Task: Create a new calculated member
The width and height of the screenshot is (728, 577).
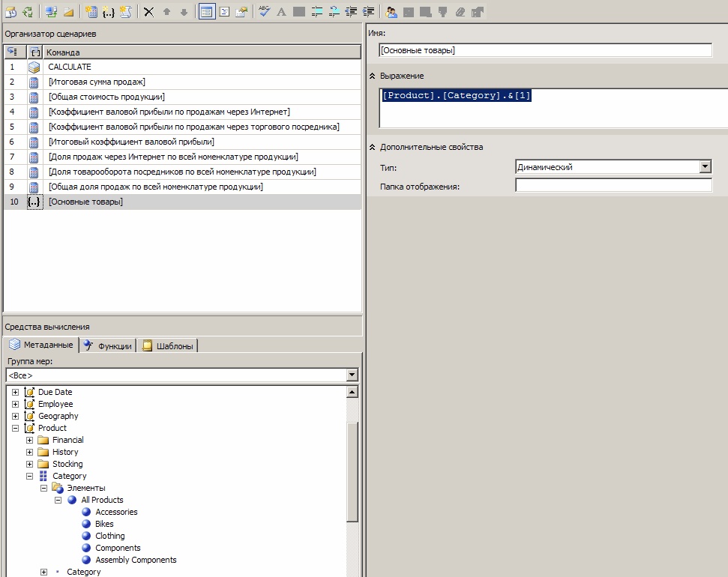Action: click(x=91, y=12)
